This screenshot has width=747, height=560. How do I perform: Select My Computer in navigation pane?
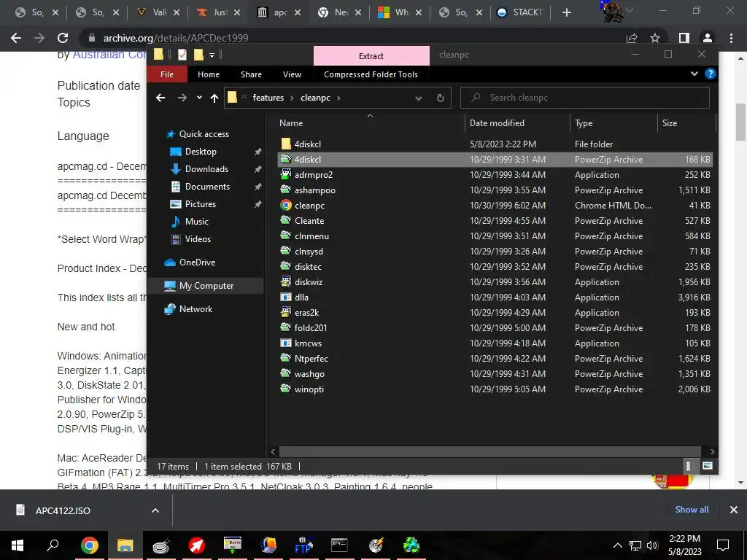(206, 286)
